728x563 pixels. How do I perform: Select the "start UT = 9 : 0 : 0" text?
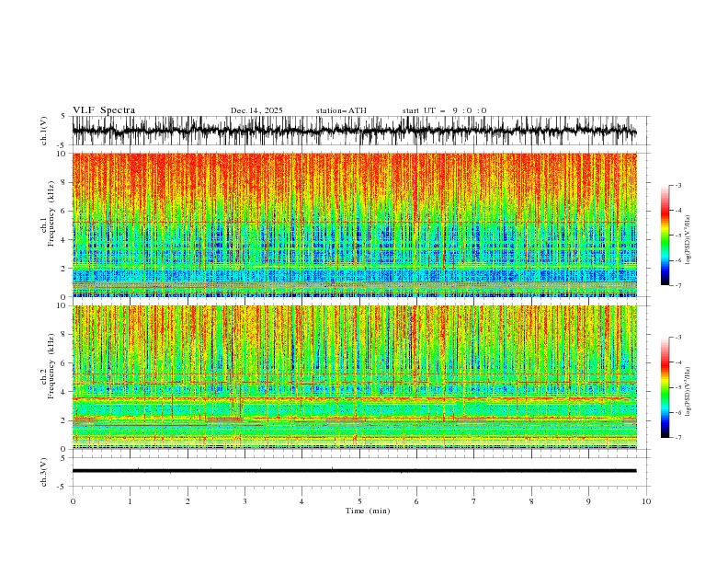(x=444, y=110)
